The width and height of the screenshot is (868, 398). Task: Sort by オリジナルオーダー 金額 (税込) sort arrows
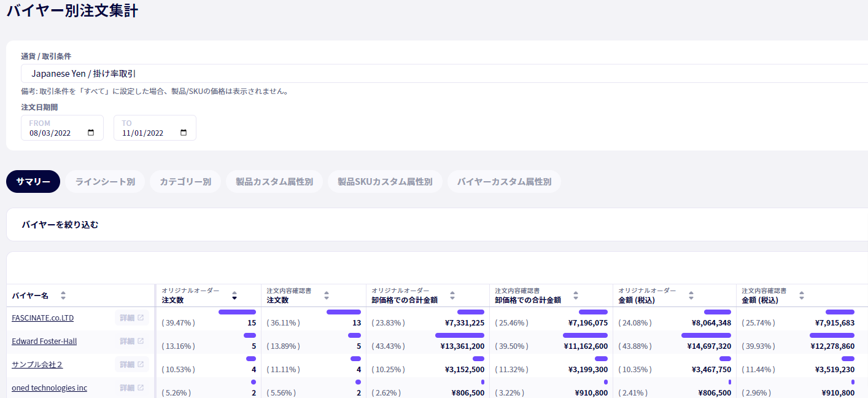pos(691,295)
